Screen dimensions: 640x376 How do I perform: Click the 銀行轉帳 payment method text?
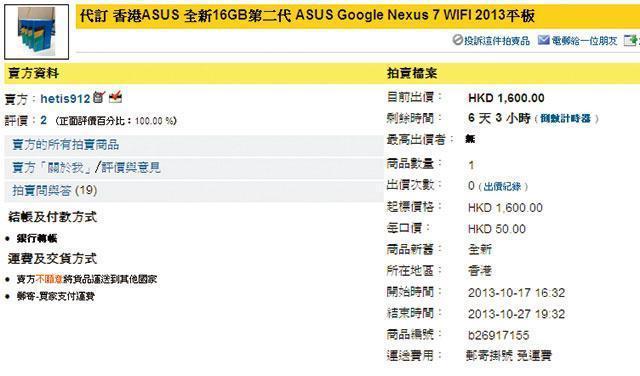pos(37,238)
